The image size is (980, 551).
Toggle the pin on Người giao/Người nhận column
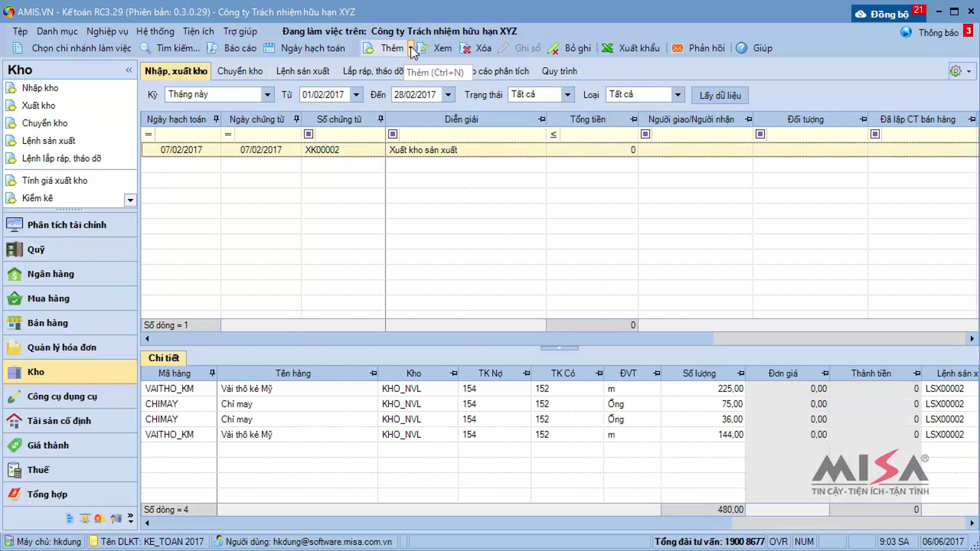pyautogui.click(x=748, y=119)
